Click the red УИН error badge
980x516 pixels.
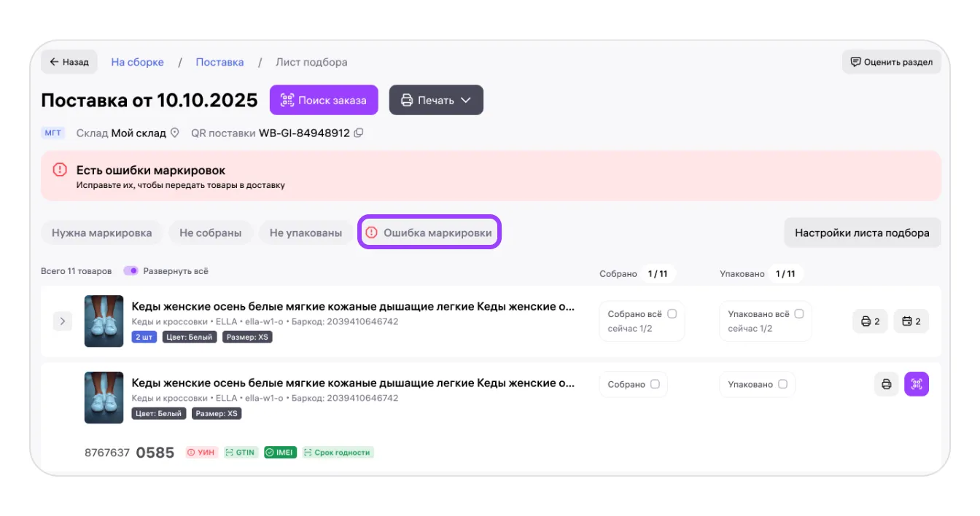(201, 453)
